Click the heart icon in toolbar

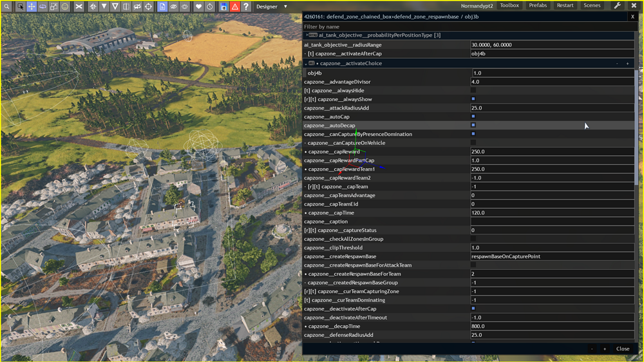(198, 6)
